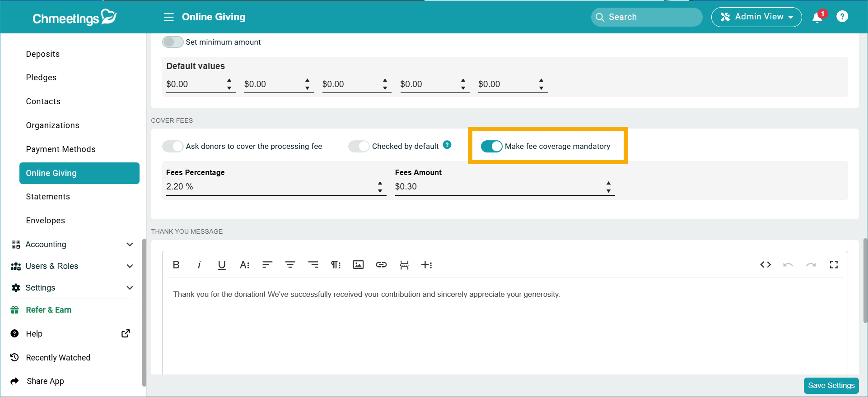Open the code view of editor
The height and width of the screenshot is (397, 868).
[765, 265]
